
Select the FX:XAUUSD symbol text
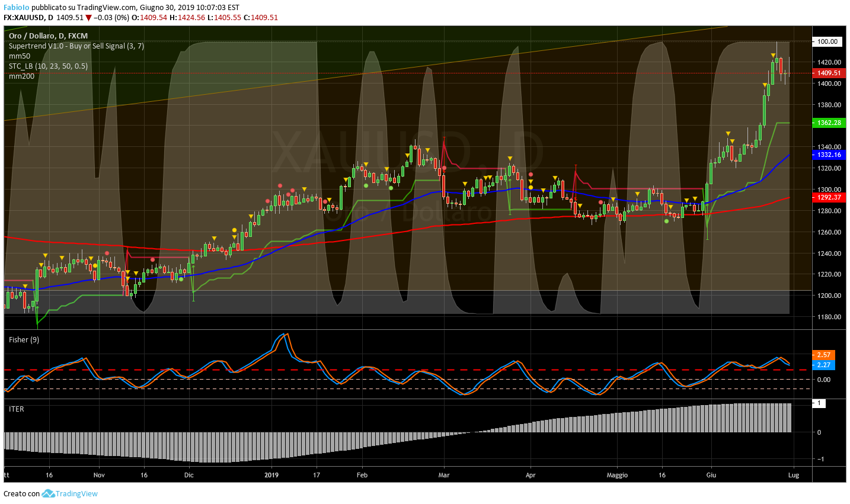pos(25,18)
